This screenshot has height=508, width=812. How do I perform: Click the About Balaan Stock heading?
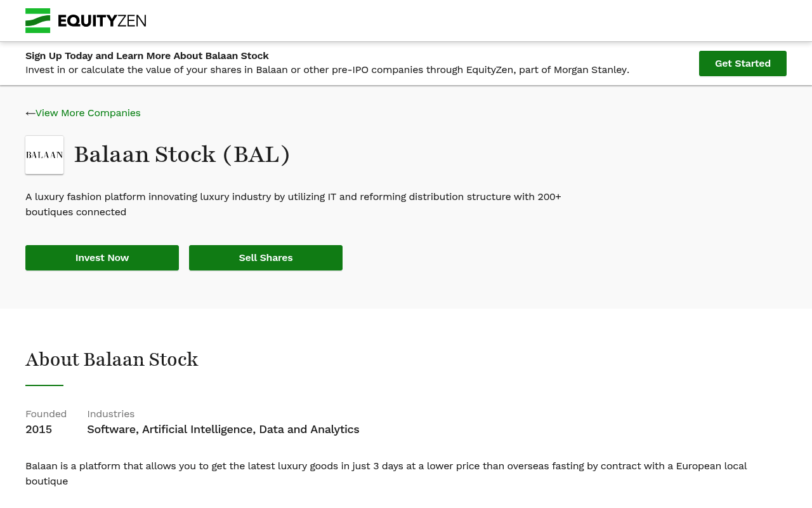[x=112, y=359]
